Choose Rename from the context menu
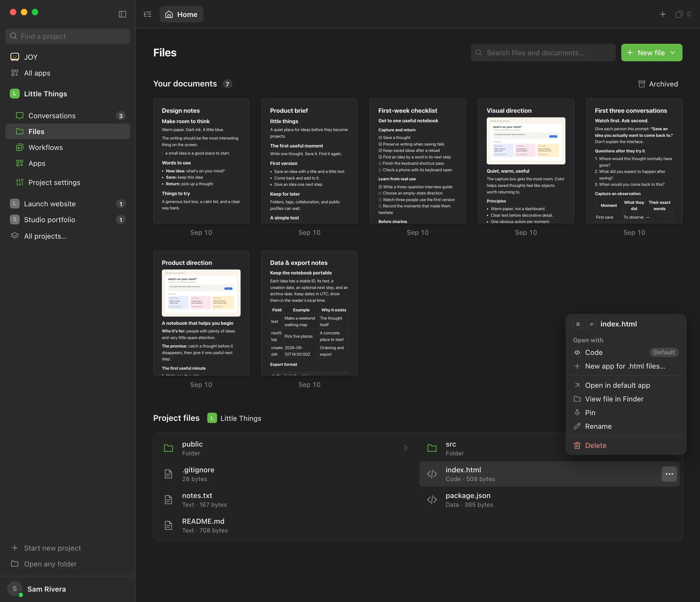This screenshot has width=700, height=602. point(626,426)
